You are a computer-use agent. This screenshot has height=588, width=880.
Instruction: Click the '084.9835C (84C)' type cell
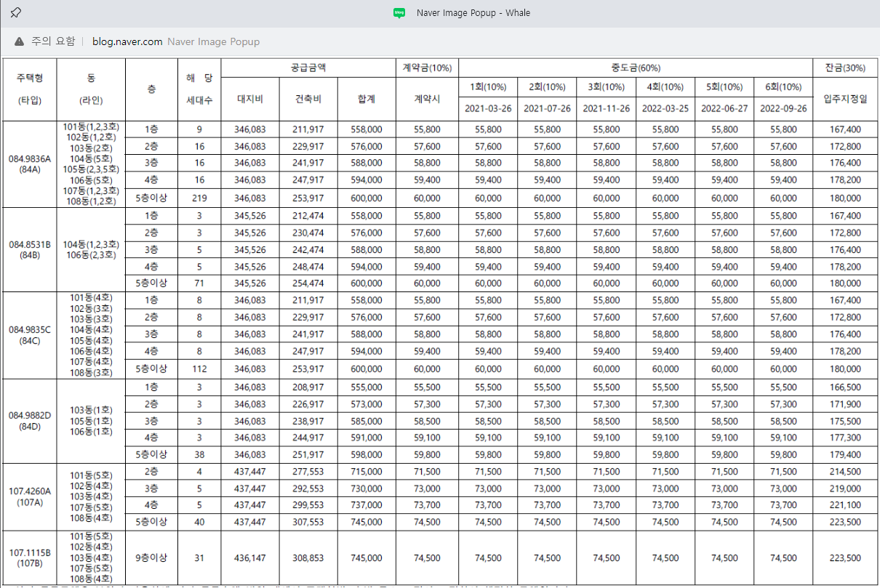[30, 334]
